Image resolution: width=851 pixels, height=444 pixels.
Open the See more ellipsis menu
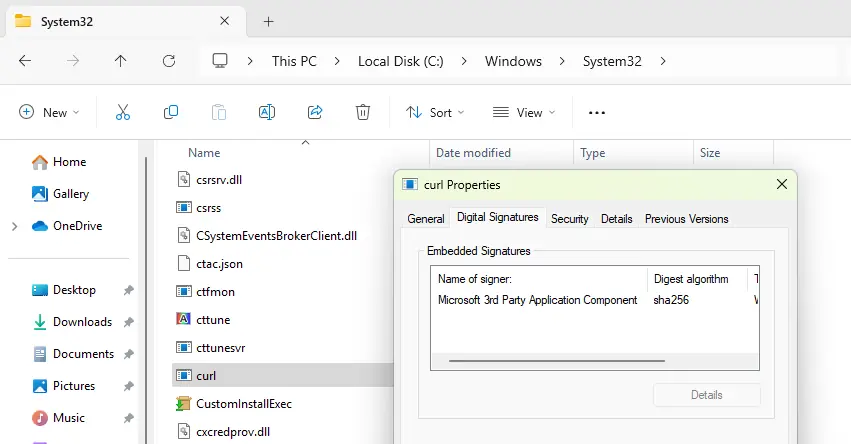coord(596,112)
